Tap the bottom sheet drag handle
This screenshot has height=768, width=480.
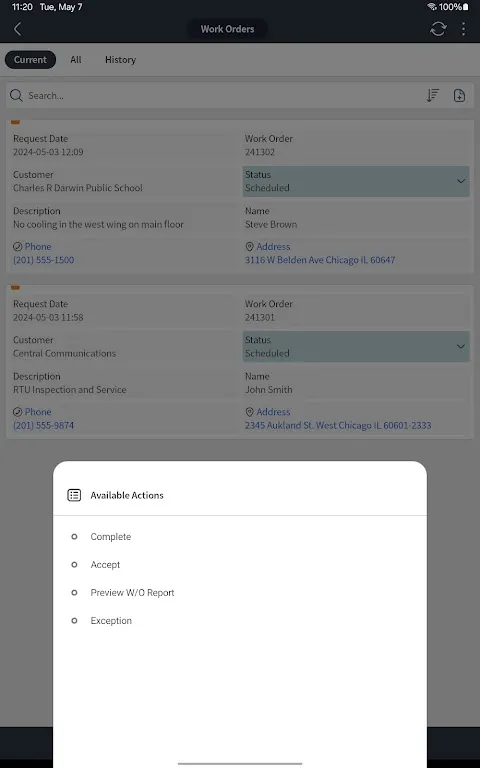coord(240,763)
